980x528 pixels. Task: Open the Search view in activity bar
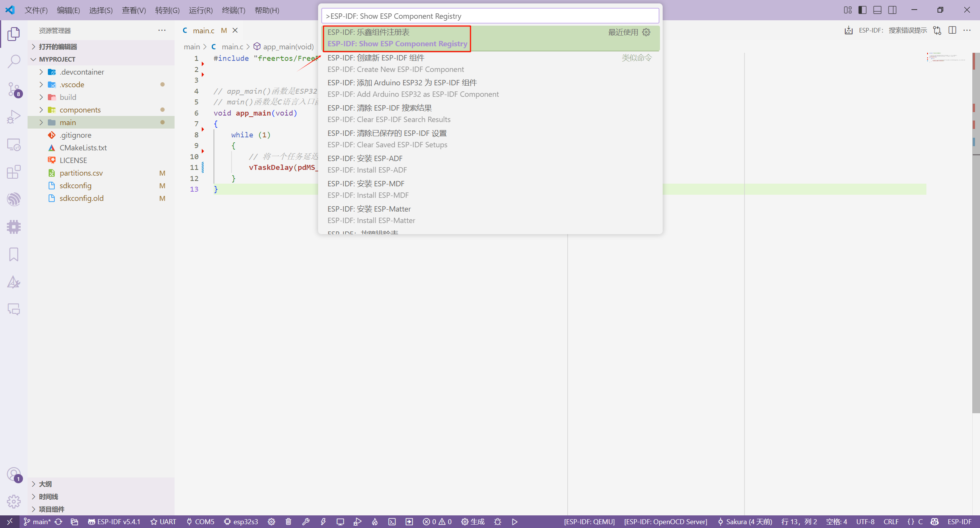[14, 61]
